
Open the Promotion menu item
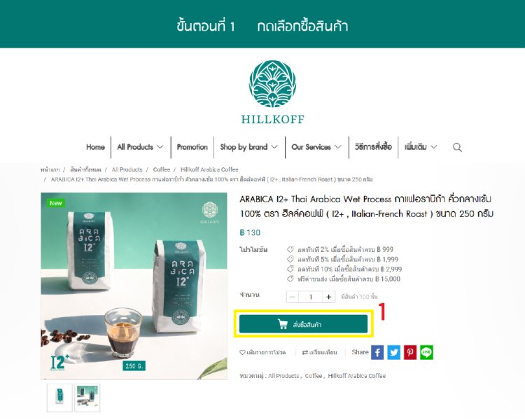click(192, 147)
